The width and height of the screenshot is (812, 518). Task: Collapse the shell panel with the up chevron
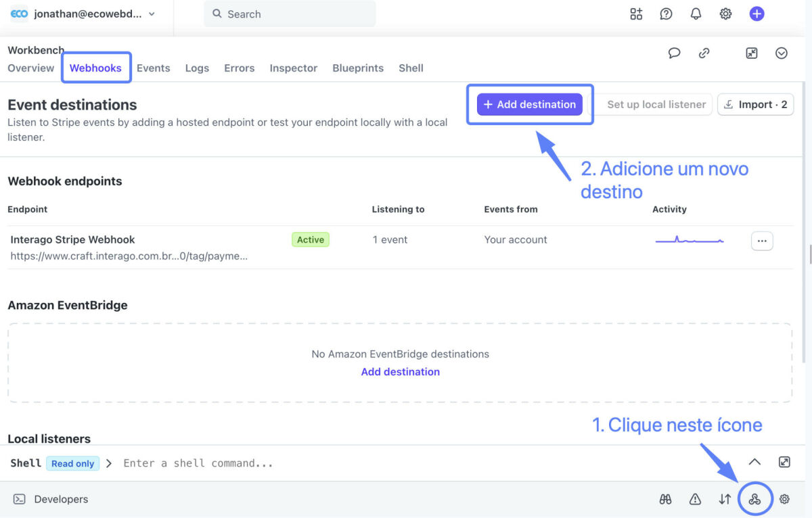(x=754, y=462)
